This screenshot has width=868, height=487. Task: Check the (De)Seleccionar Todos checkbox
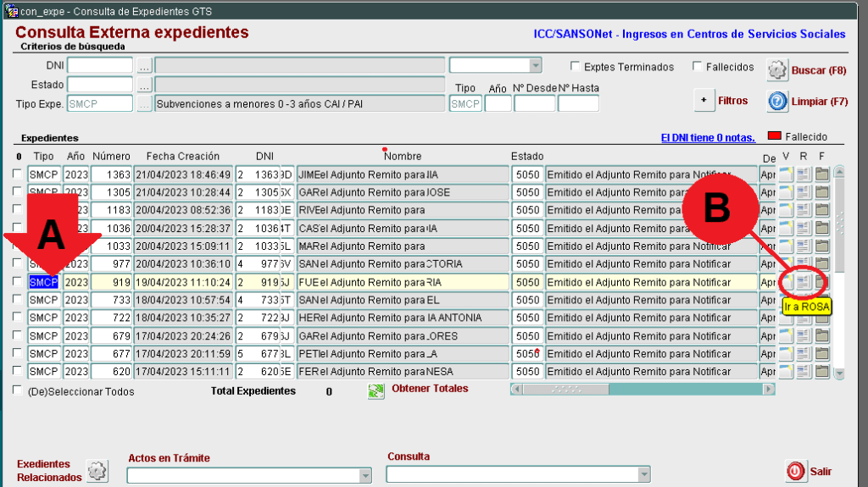pos(18,390)
